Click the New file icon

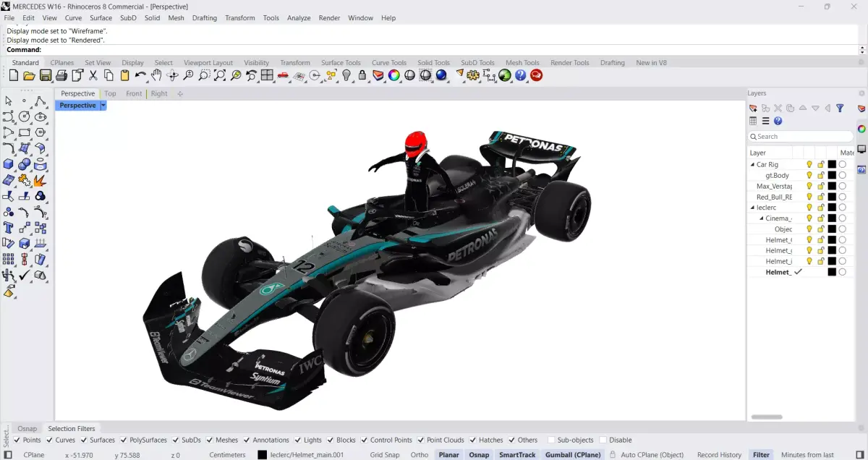click(x=14, y=75)
